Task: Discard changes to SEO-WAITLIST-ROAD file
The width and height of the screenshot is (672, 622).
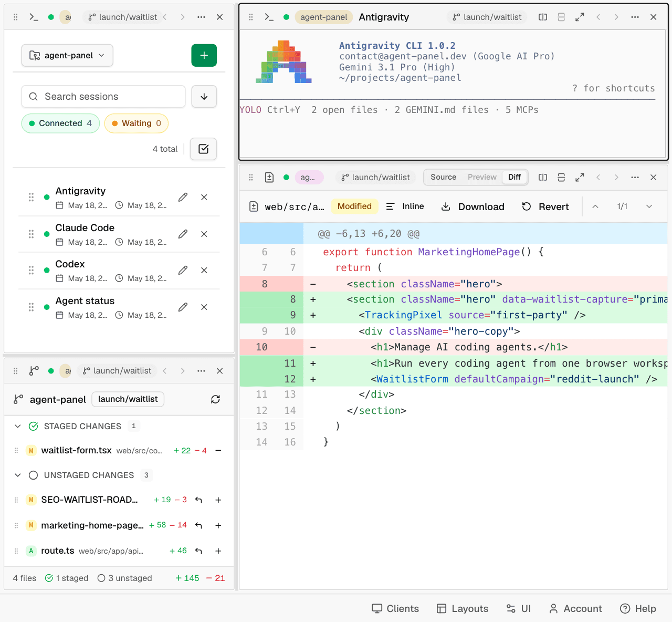Action: [x=198, y=500]
